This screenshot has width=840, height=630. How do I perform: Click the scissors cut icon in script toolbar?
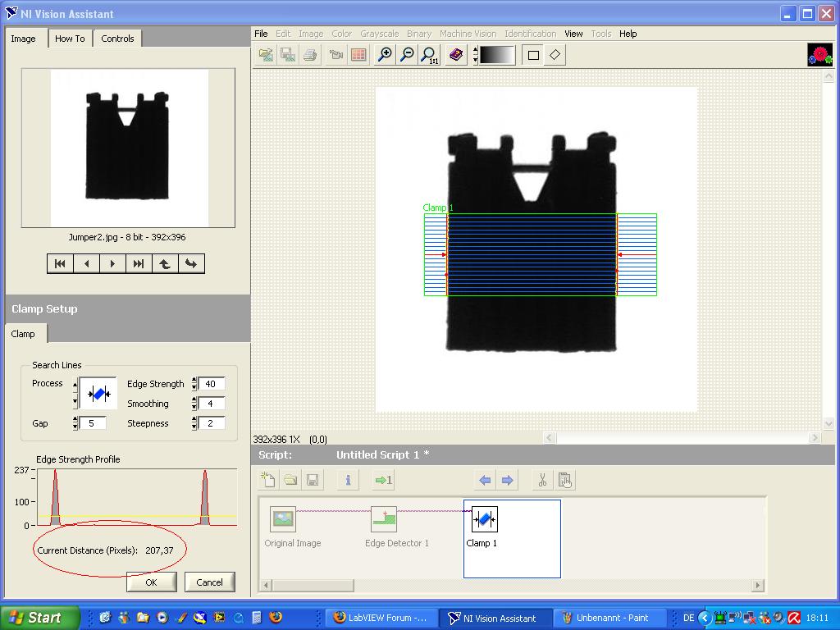coord(541,480)
